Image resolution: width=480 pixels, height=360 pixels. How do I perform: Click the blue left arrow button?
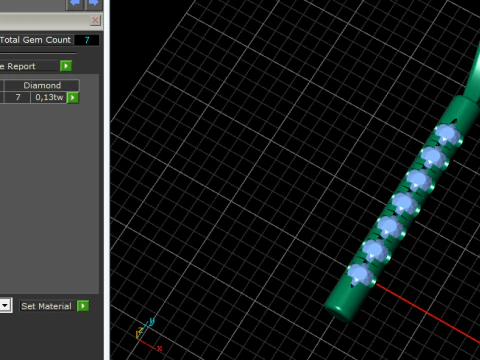(74, 4)
